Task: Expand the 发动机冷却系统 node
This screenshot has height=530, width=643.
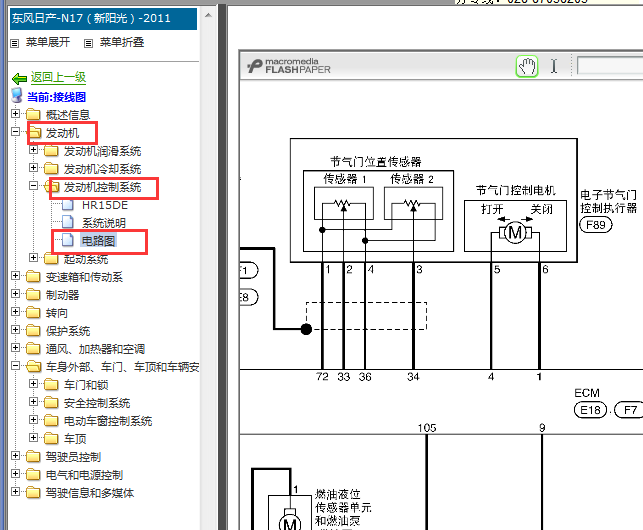Action: click(x=34, y=167)
